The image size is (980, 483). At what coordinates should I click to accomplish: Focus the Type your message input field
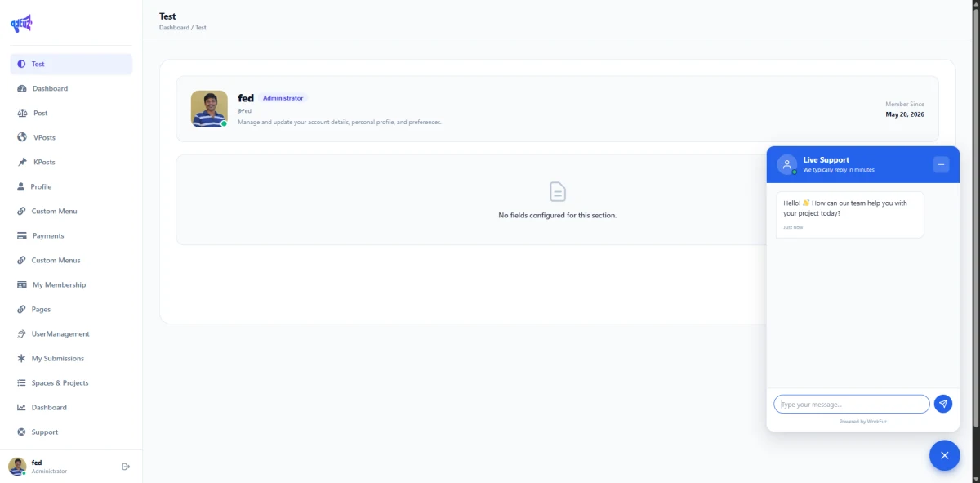click(x=852, y=404)
